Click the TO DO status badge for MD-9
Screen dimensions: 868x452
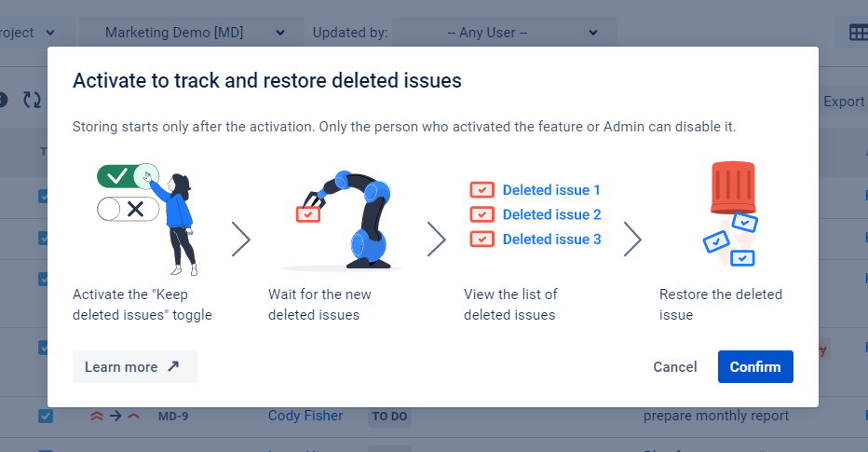(390, 417)
